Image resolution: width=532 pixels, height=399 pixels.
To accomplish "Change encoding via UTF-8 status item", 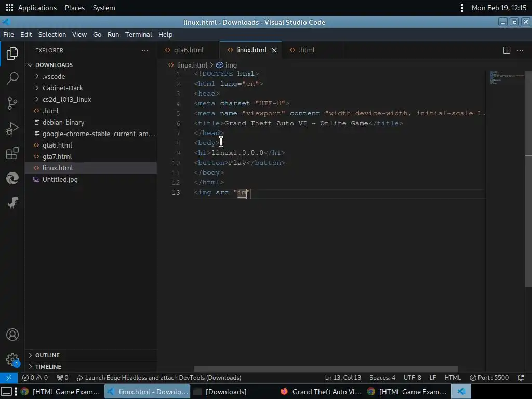I will [412, 378].
